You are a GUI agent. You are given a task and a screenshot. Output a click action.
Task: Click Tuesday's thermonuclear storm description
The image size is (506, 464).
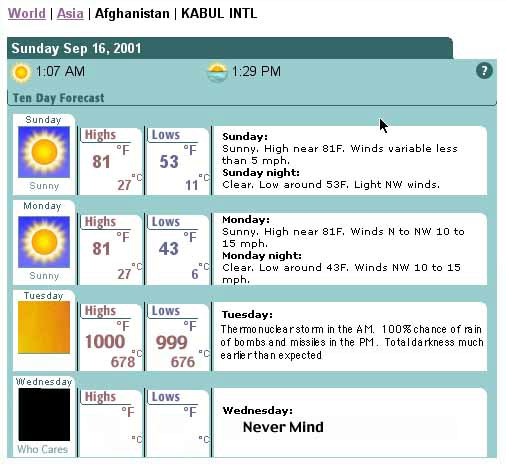(352, 342)
